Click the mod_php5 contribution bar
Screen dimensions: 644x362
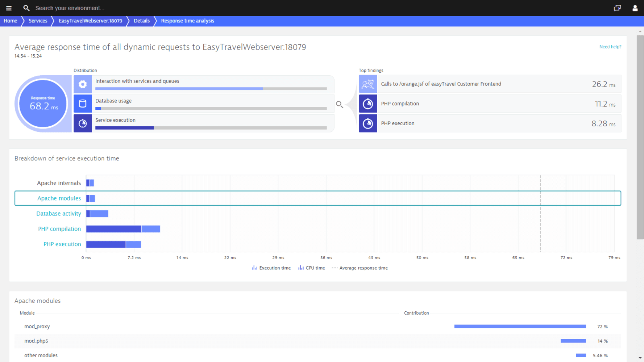click(573, 341)
